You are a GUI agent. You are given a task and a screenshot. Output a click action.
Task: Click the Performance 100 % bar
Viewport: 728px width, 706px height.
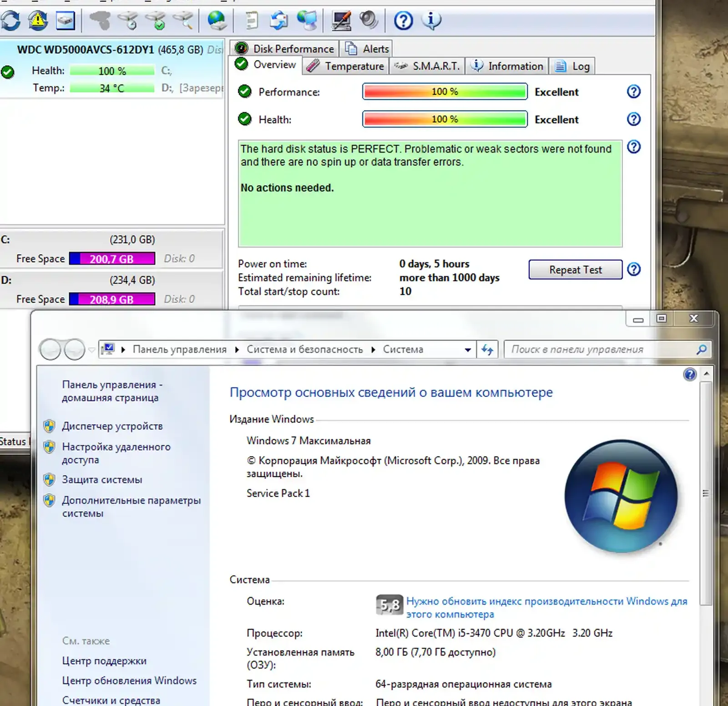click(445, 91)
